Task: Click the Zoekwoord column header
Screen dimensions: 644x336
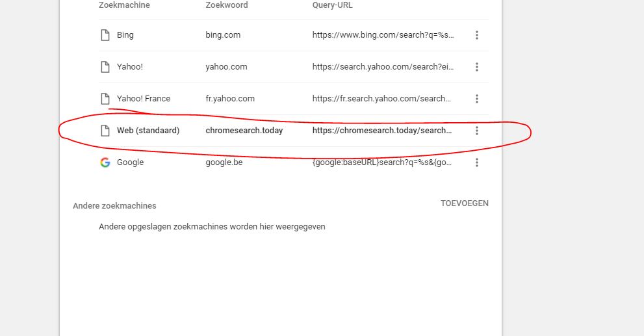Action: pyautogui.click(x=227, y=5)
